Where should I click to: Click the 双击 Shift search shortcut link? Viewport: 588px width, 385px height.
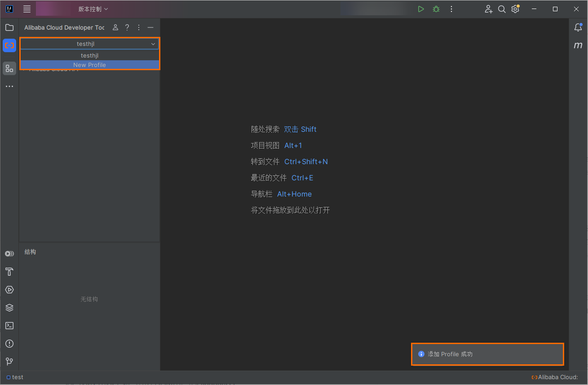[x=300, y=129]
